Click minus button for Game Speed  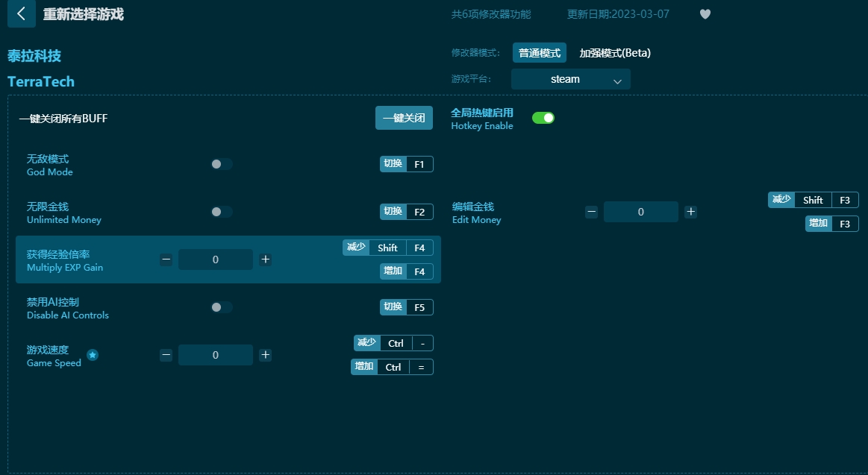pos(166,355)
